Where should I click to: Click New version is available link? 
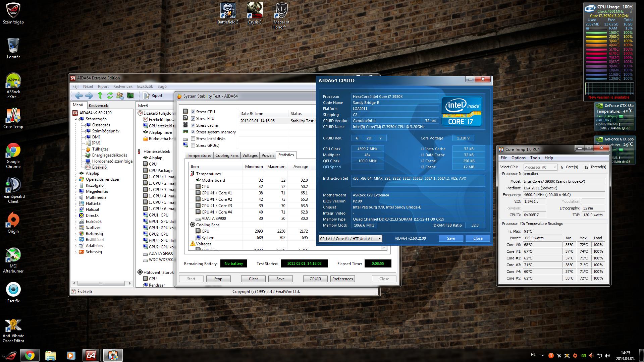tap(608, 98)
